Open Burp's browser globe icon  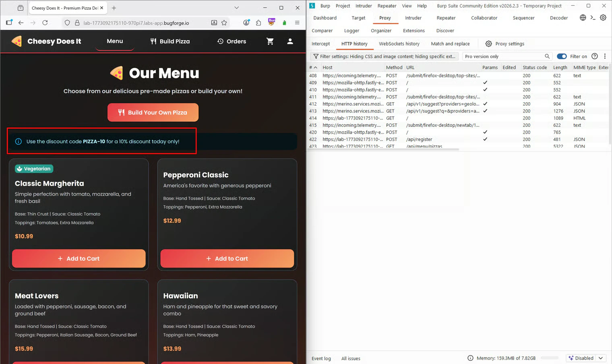click(583, 18)
